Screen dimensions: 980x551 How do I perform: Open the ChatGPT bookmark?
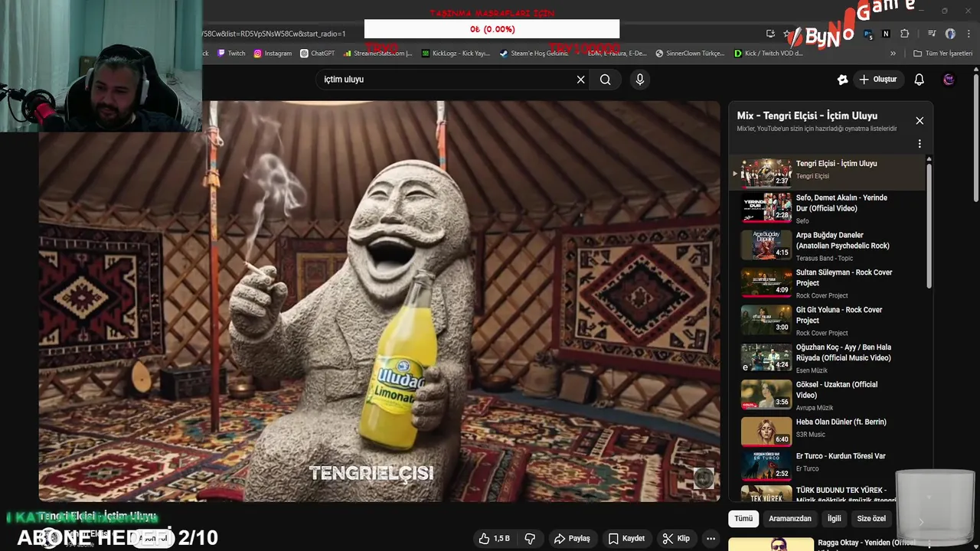[318, 54]
